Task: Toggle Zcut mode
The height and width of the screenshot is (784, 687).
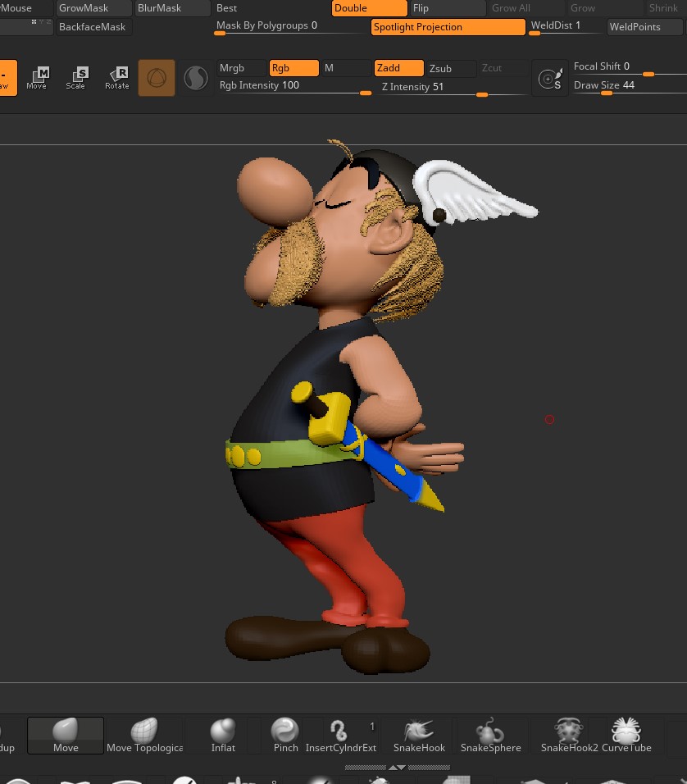Action: [x=503, y=68]
